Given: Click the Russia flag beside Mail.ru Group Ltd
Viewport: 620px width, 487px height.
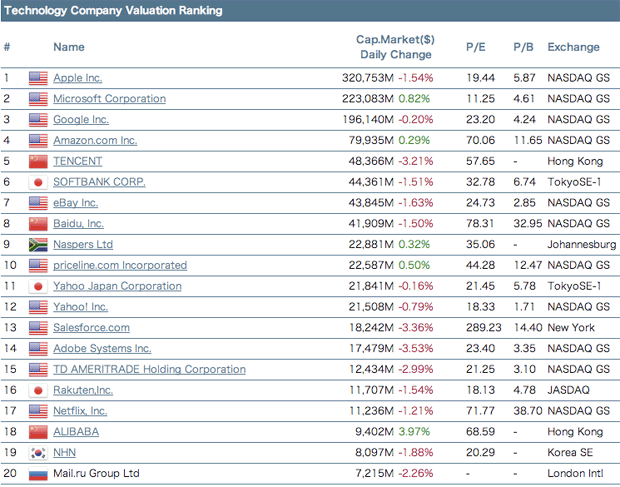Looking at the screenshot, I should 38,474.
